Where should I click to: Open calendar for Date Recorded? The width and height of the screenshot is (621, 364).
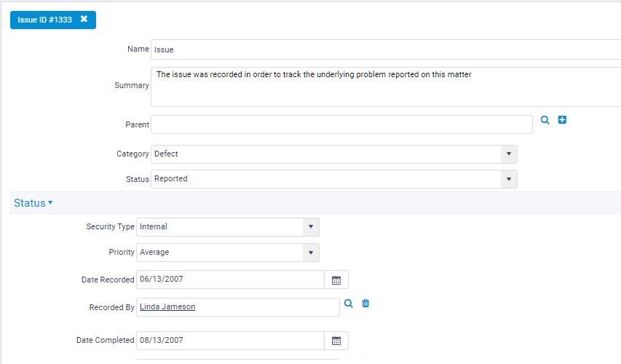point(336,280)
